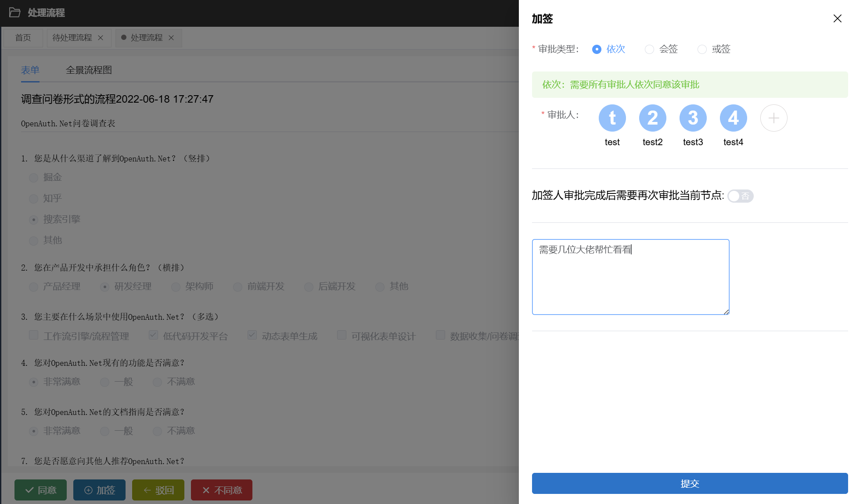Click the green 依次 description notice
856x504 pixels.
690,85
